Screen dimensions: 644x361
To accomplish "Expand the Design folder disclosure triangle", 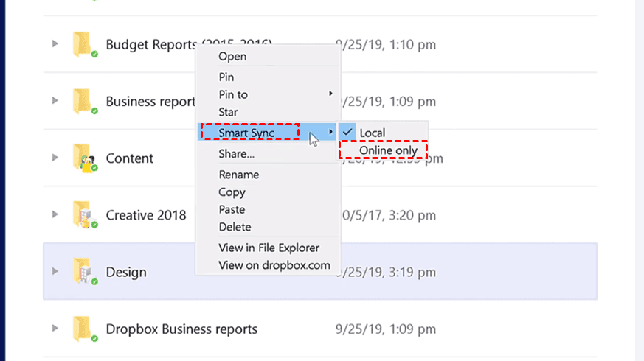I will tap(55, 272).
